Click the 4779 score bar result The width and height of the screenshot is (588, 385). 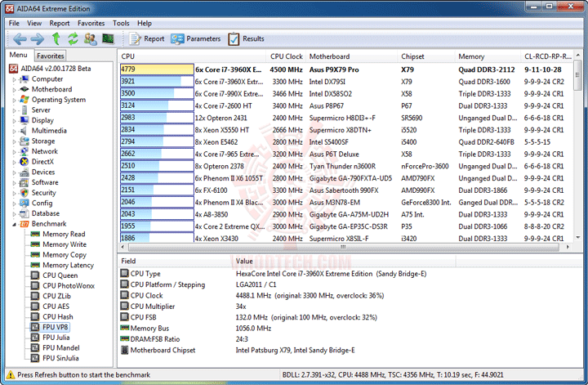click(x=157, y=69)
